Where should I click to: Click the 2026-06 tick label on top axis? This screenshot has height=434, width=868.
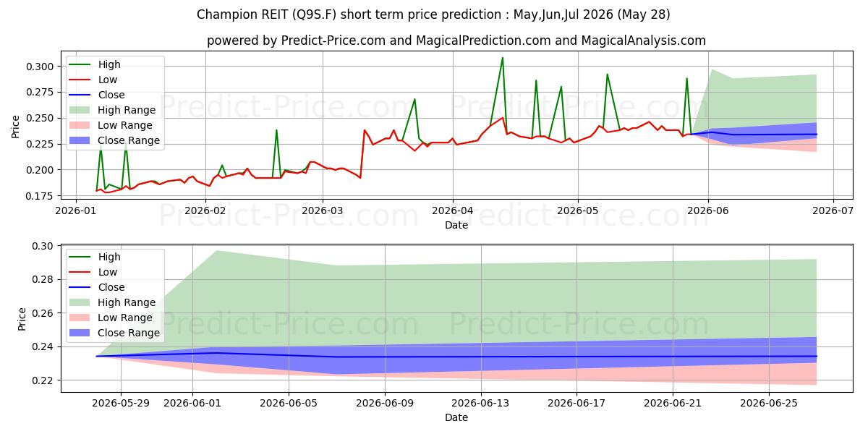coord(708,210)
